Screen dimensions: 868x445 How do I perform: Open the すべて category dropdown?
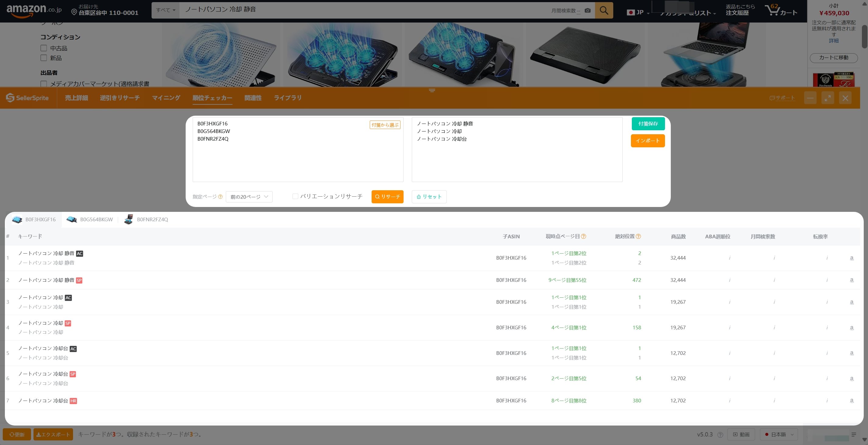click(166, 10)
